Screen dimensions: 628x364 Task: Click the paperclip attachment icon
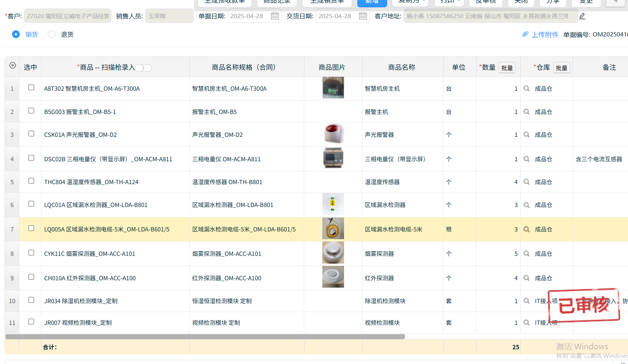(x=525, y=34)
